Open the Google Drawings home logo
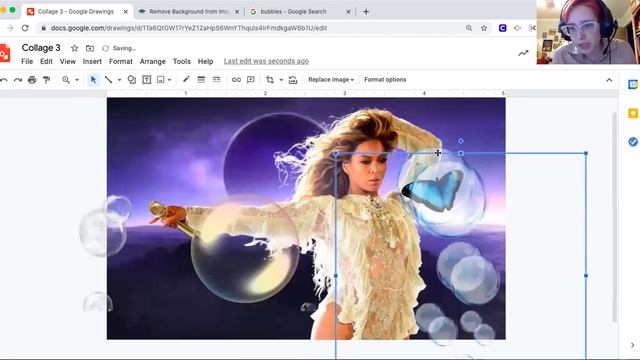 pos(4,53)
